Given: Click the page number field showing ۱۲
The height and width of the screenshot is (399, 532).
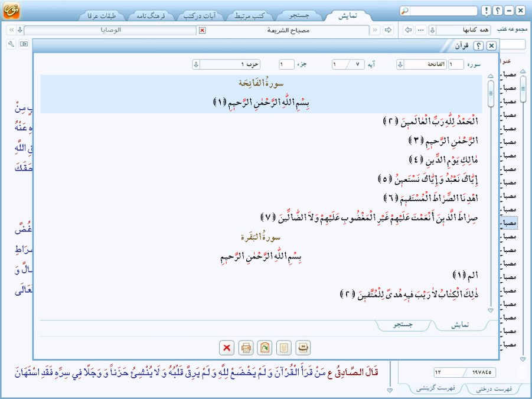Looking at the screenshot, I should 449,372.
